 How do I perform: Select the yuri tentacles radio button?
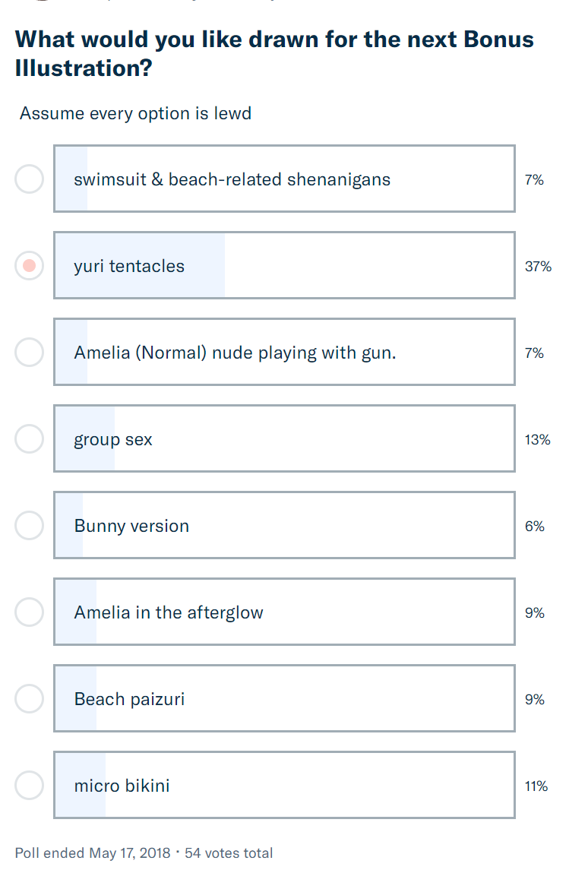[x=30, y=266]
